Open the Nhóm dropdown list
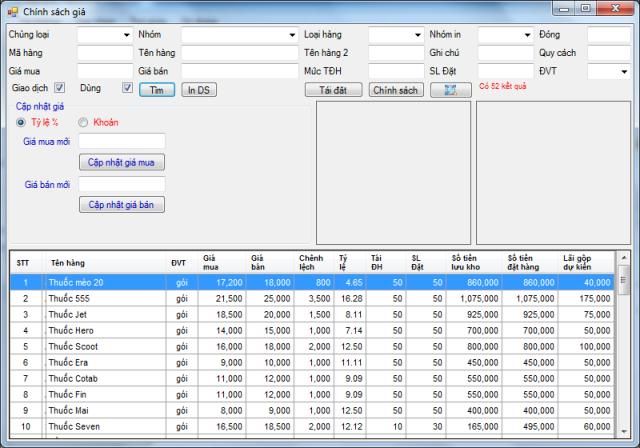640x448 pixels. tap(292, 35)
